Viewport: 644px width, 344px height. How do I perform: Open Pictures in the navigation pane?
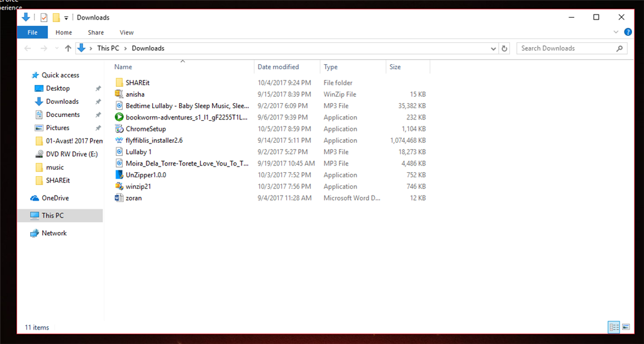coord(57,128)
